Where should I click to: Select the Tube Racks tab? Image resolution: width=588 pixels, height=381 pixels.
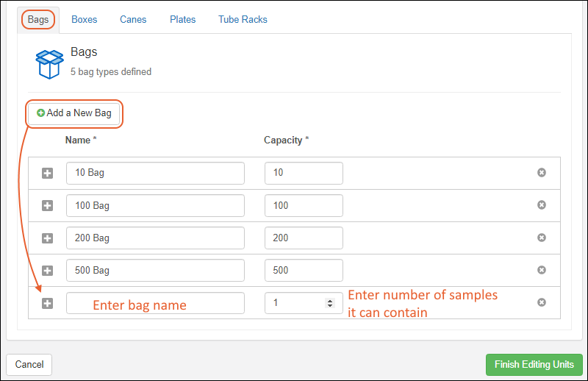(x=243, y=19)
